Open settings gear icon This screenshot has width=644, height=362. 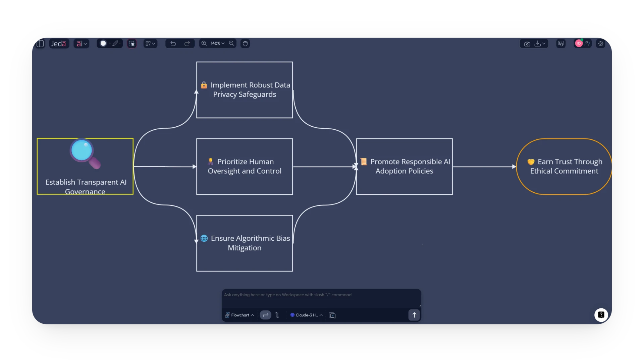[601, 44]
